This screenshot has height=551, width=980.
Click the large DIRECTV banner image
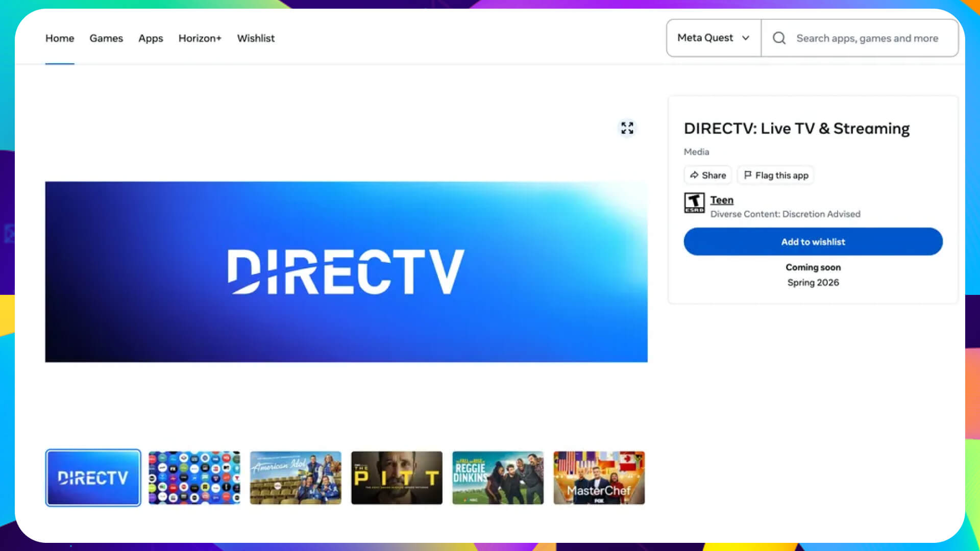[x=346, y=272]
